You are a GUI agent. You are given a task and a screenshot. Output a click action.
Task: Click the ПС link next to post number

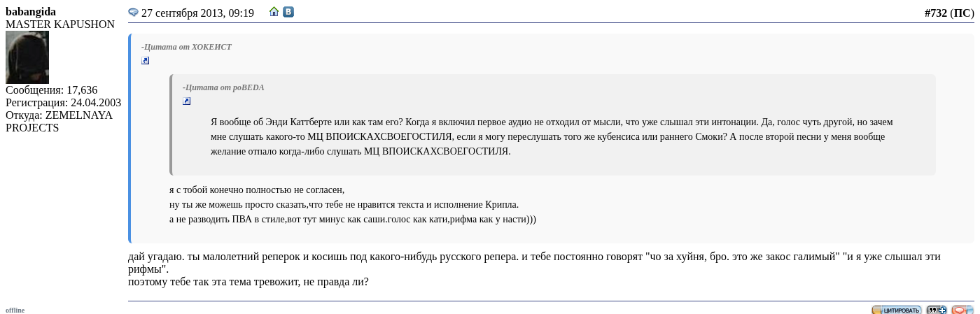[x=962, y=13]
